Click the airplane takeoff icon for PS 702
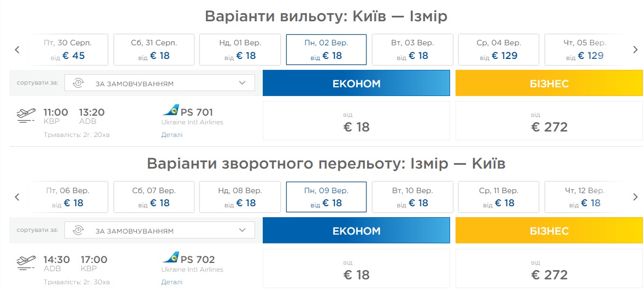The image size is (644, 293). tap(27, 263)
